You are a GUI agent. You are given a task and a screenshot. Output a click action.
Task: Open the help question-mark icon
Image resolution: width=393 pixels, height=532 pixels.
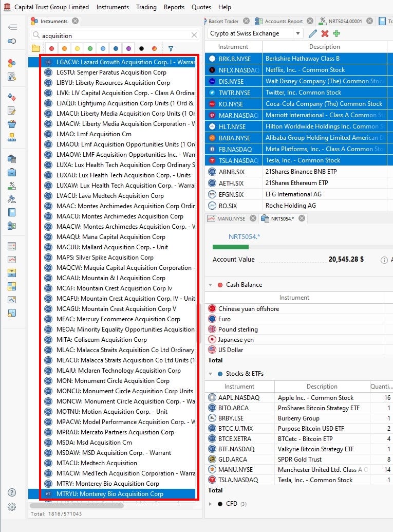tap(12, 492)
